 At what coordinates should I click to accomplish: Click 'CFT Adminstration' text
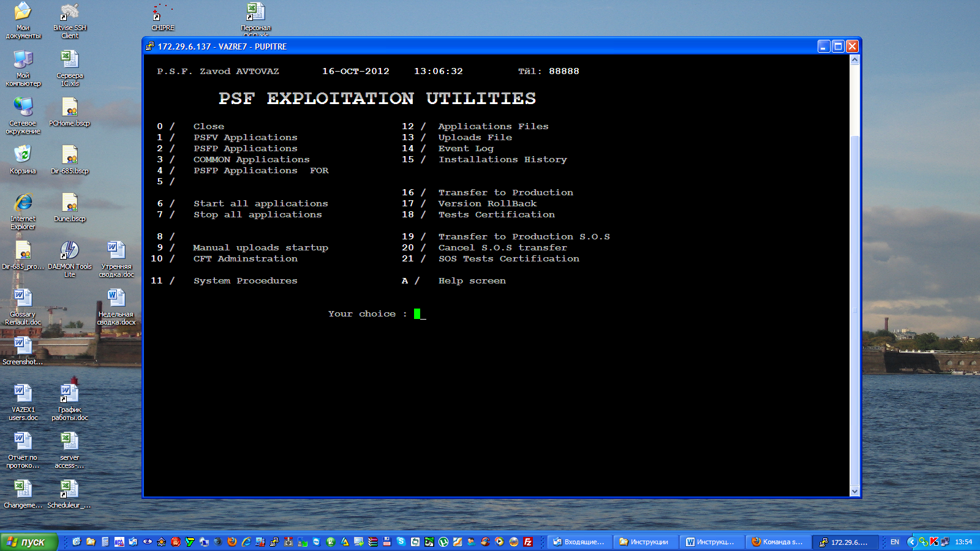[245, 258]
